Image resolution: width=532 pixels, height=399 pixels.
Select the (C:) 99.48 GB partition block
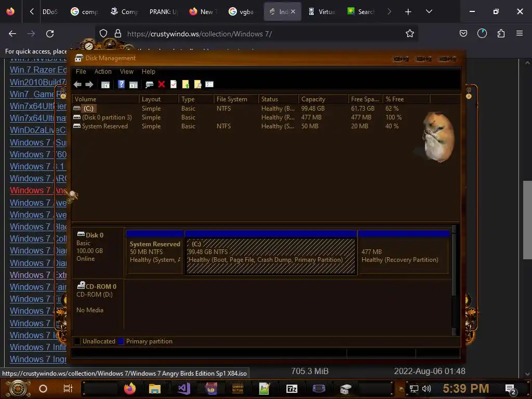click(x=271, y=252)
